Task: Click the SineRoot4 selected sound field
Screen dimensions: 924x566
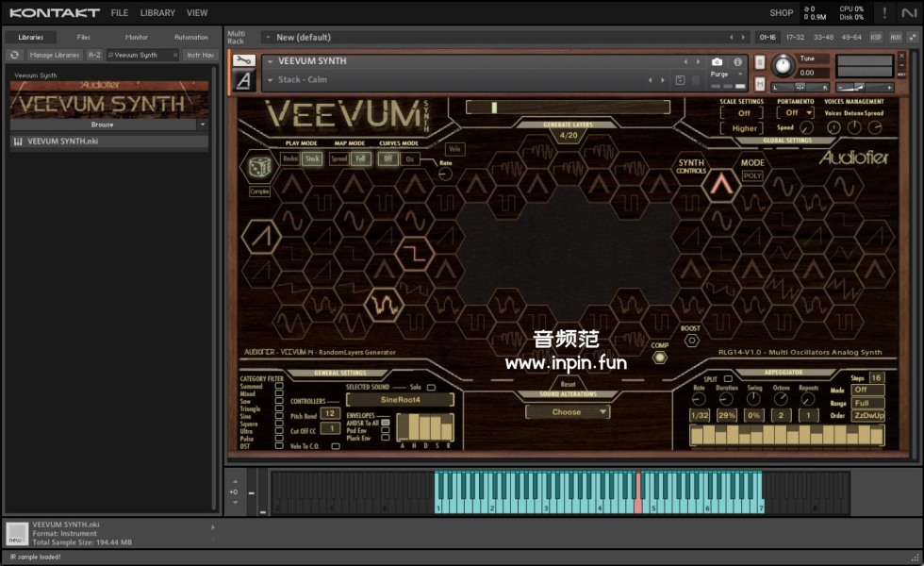Action: 400,400
